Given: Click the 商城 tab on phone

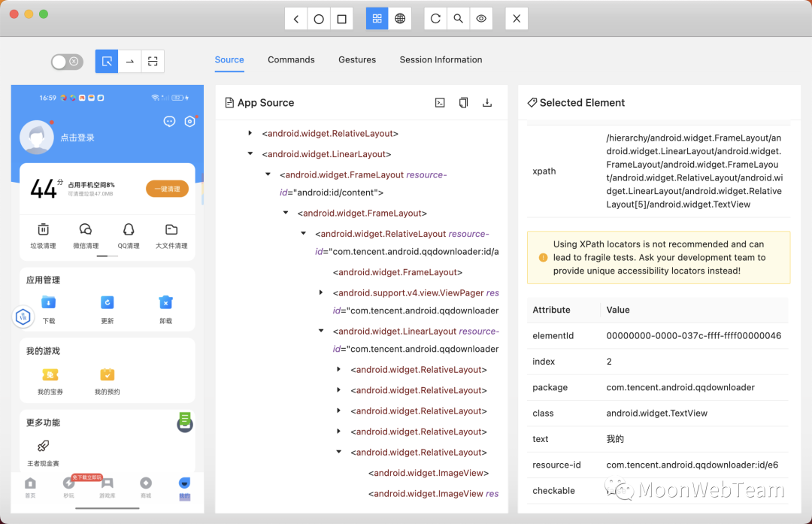Looking at the screenshot, I should (x=146, y=487).
